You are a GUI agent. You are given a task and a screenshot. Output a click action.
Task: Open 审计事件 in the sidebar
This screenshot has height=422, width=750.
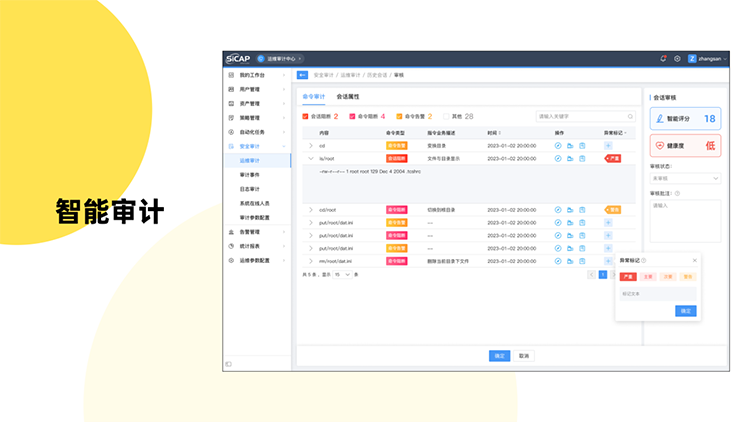tap(250, 174)
